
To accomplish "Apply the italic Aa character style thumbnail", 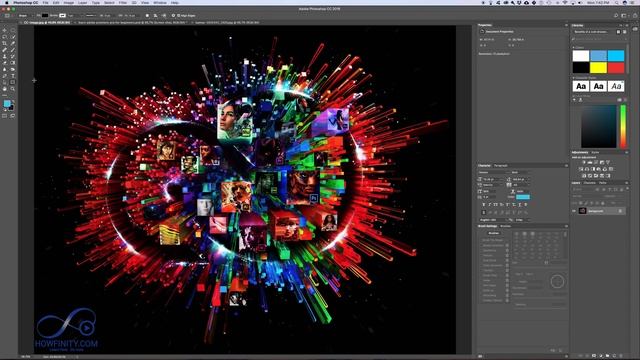I will (x=616, y=86).
